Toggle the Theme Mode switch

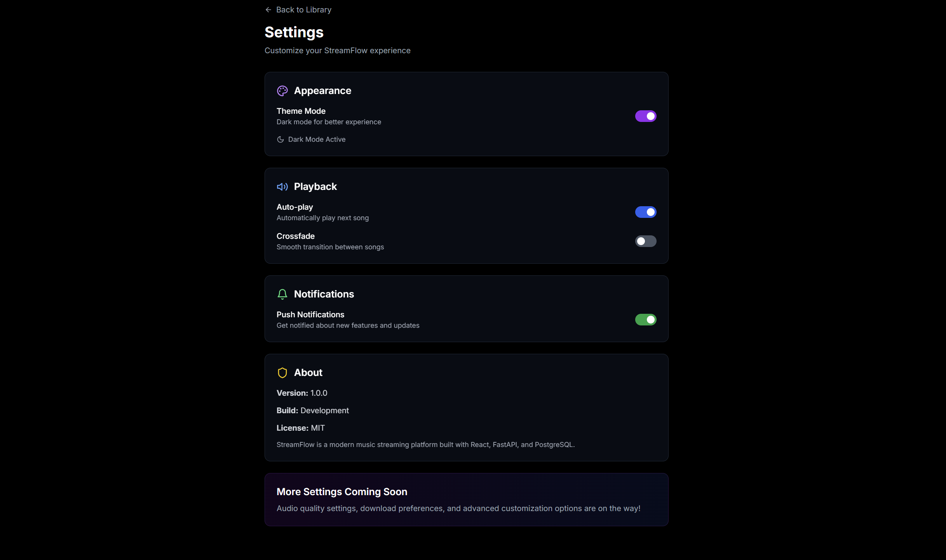click(645, 116)
